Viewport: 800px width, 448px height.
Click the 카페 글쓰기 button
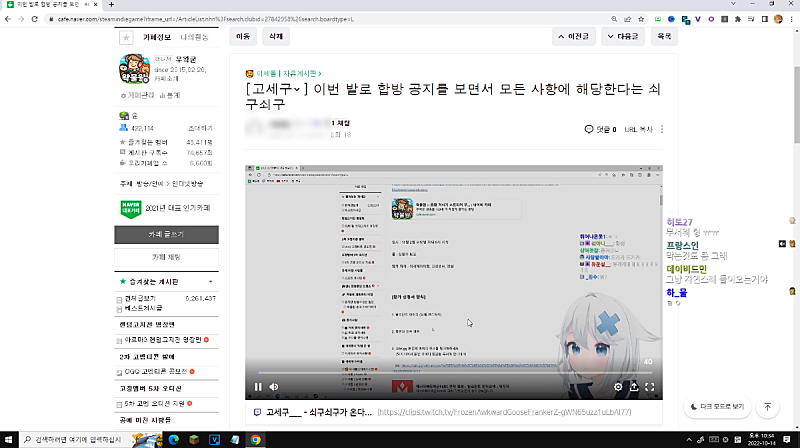166,234
